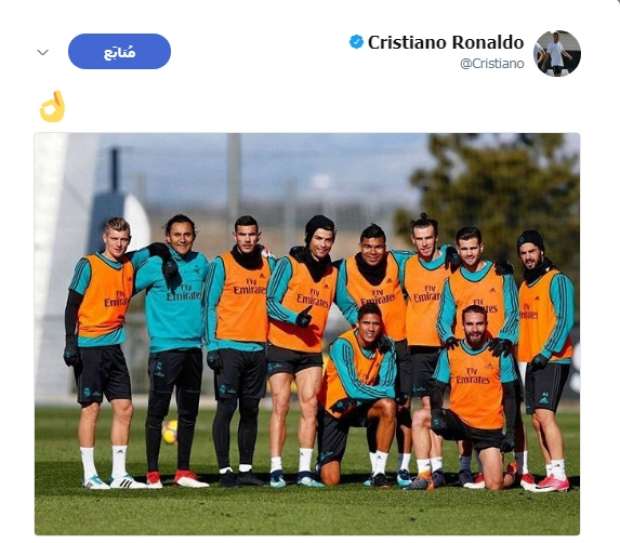This screenshot has height=543, width=620.
Task: Open the round profile avatar picture
Action: point(557,53)
